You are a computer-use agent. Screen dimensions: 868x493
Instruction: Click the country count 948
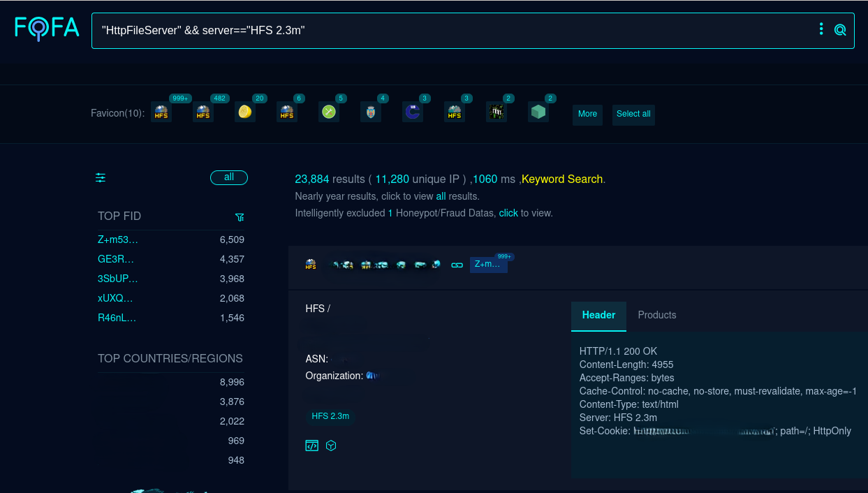pos(236,460)
